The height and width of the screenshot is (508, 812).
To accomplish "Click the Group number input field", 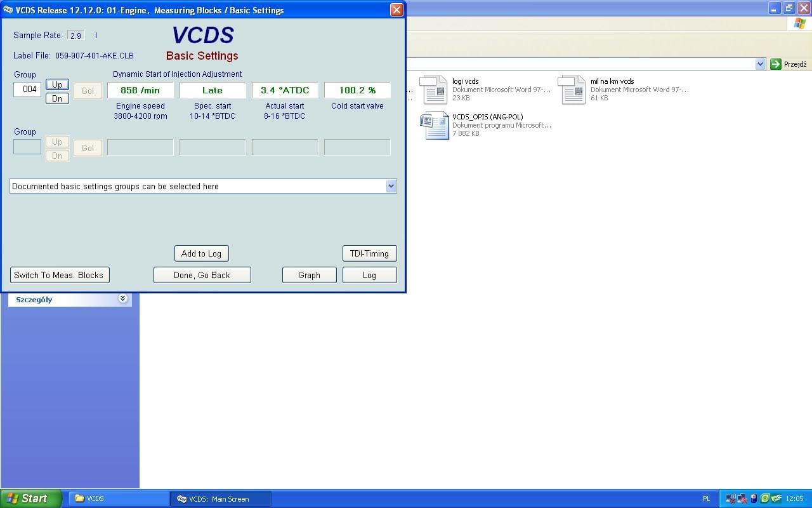I will [x=27, y=90].
